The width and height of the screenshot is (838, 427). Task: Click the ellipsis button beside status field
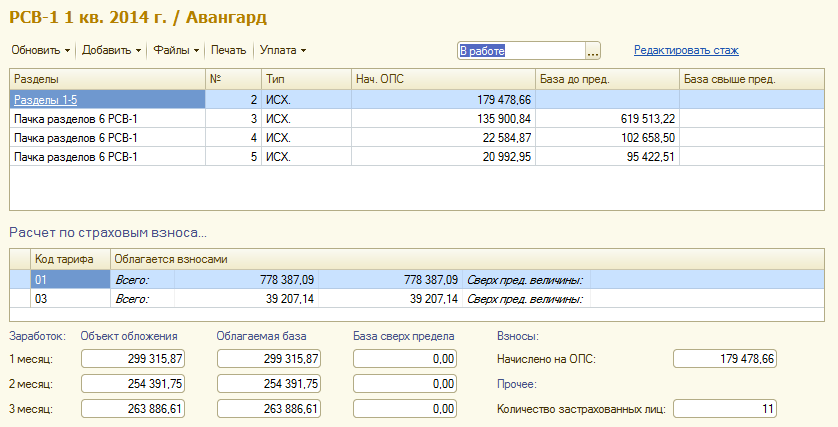(x=593, y=50)
